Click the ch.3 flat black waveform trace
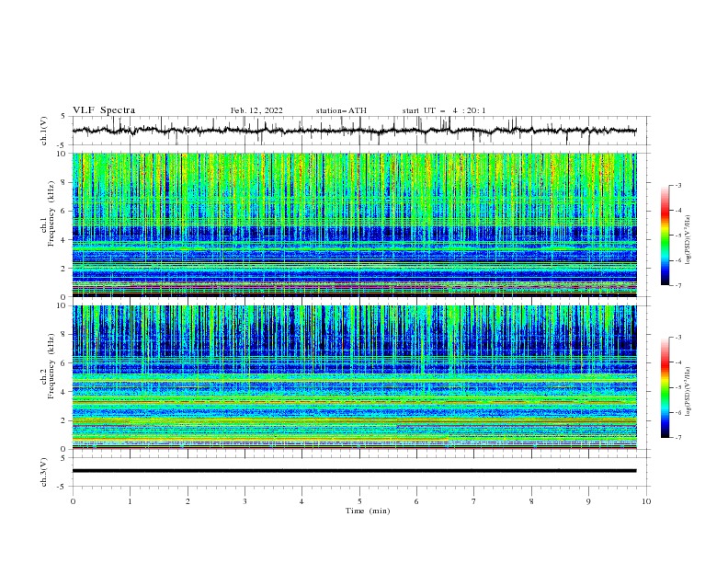The image size is (728, 563). point(354,471)
